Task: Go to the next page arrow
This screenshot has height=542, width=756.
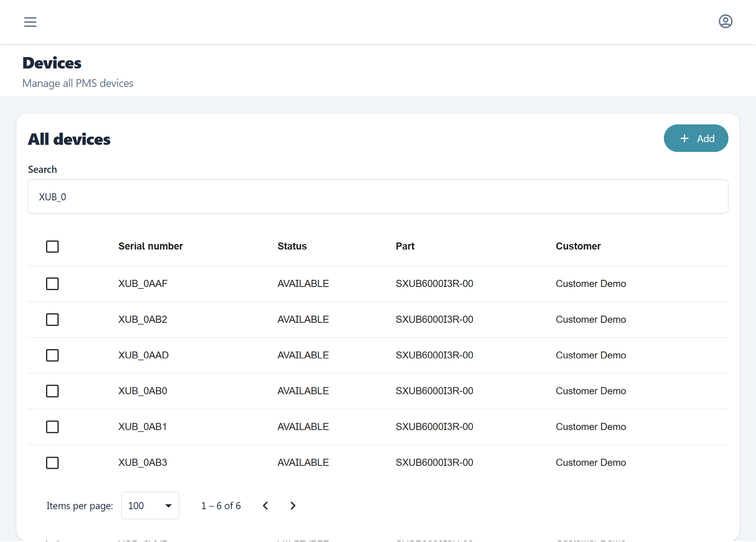Action: coord(293,506)
